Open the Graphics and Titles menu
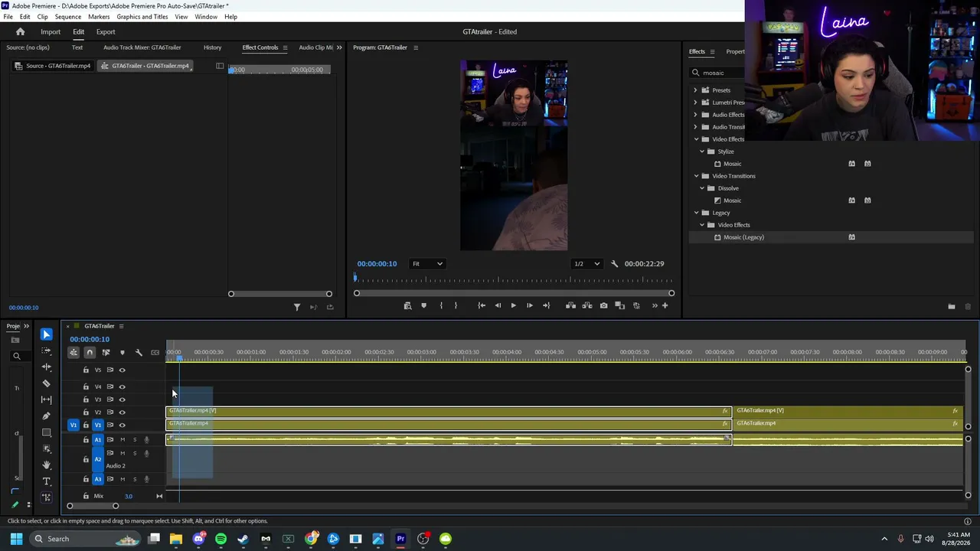 coord(142,17)
